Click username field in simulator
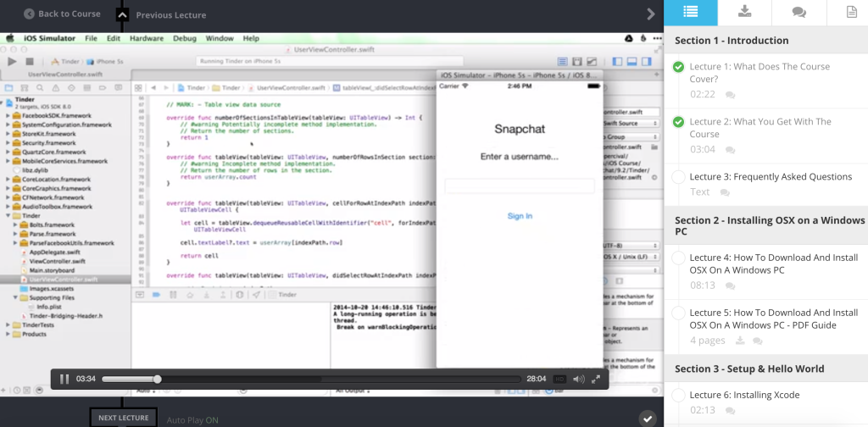This screenshot has height=427, width=868. (x=520, y=186)
